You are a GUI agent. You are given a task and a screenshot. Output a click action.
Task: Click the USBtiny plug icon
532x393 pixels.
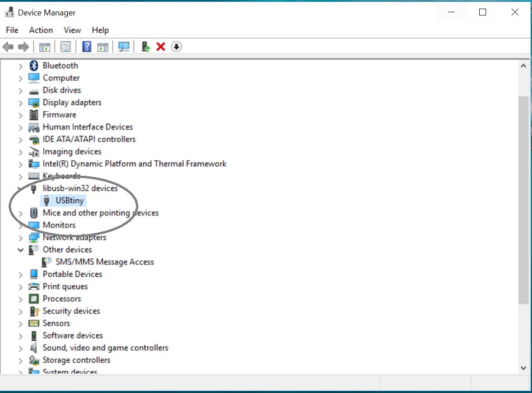(x=47, y=201)
